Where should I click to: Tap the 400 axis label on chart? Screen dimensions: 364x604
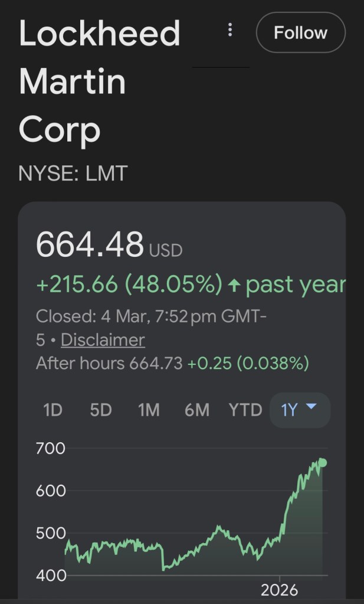51,575
